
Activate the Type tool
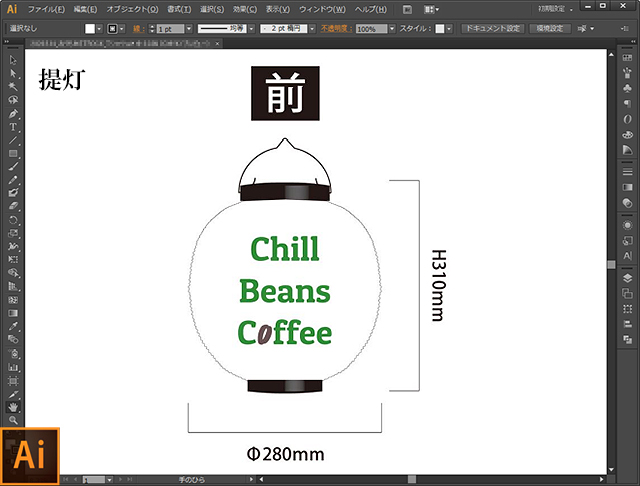[x=13, y=127]
